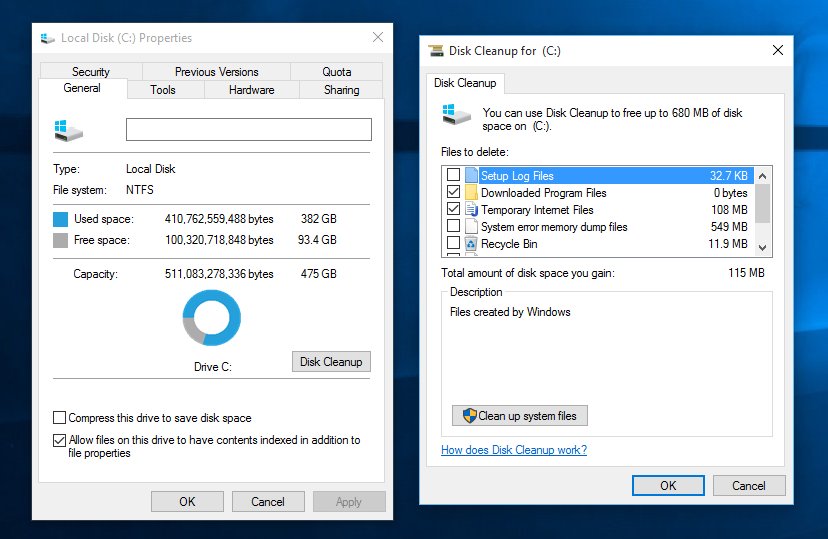Image resolution: width=828 pixels, height=539 pixels.
Task: Click OK in Disk Cleanup window
Action: click(x=668, y=485)
